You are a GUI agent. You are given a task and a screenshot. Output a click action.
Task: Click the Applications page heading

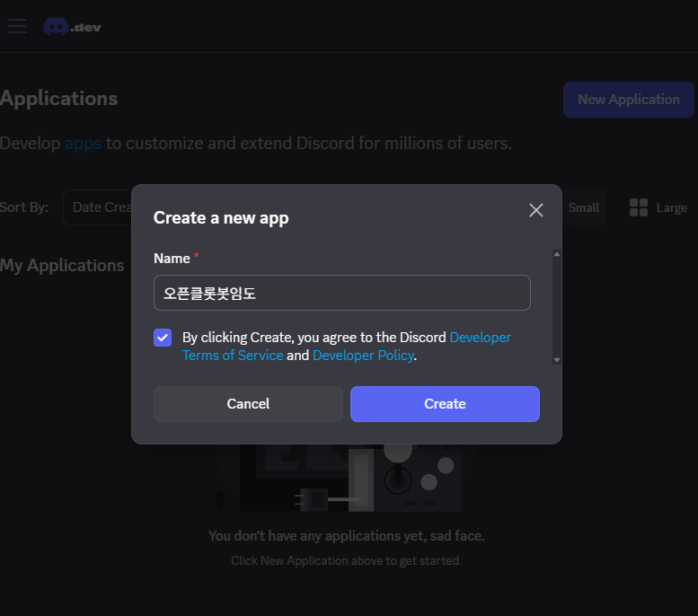(58, 99)
